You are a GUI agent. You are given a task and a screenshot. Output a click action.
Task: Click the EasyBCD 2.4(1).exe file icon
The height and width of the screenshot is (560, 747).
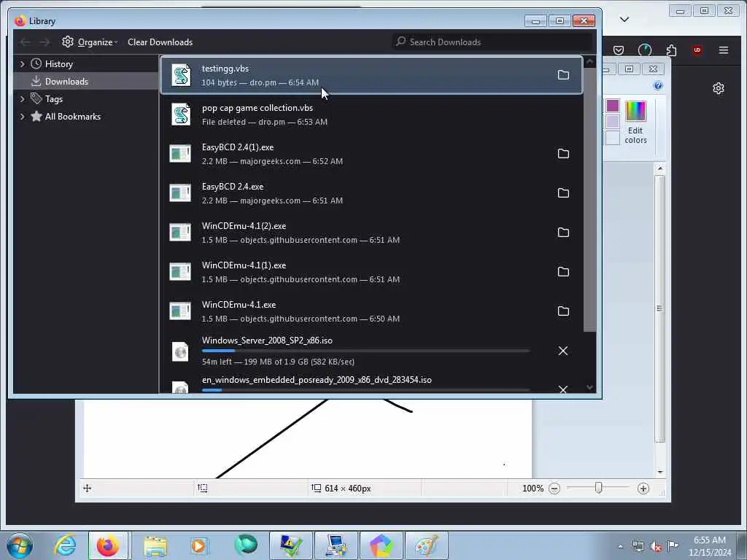180,154
